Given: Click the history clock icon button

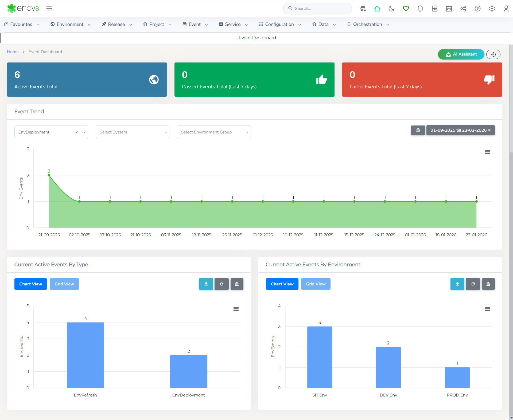Looking at the screenshot, I should [x=493, y=54].
